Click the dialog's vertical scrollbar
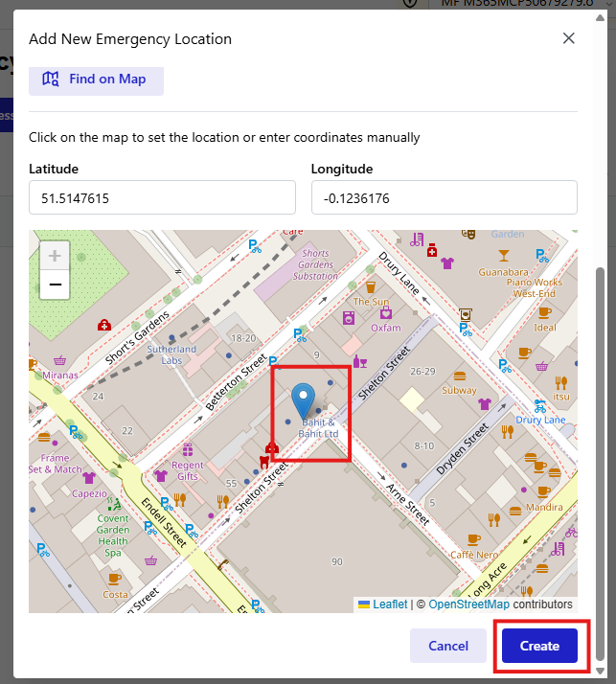616x684 pixels. point(601,431)
